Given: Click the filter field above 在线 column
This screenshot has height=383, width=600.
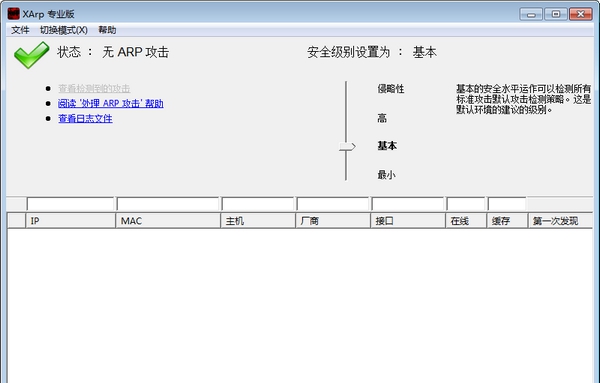Looking at the screenshot, I should [466, 204].
